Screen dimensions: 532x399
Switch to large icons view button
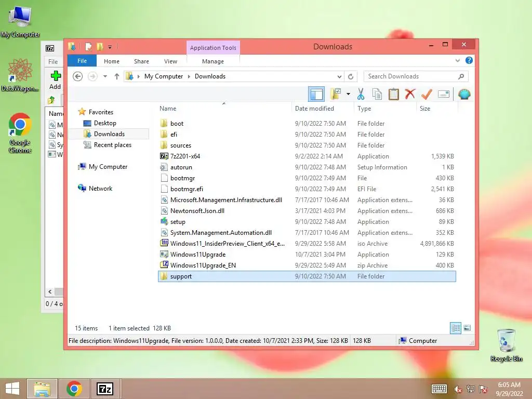click(x=467, y=328)
